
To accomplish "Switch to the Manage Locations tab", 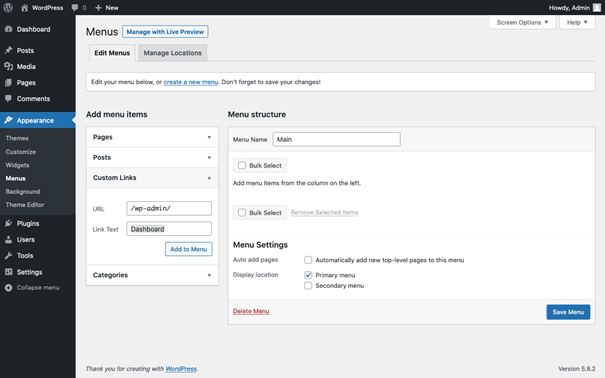I will [x=172, y=53].
